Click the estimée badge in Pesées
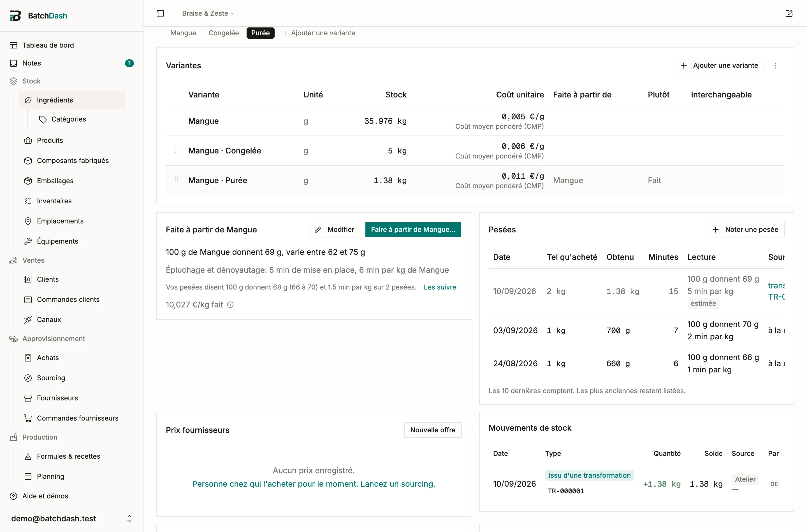The image size is (807, 532). tap(703, 303)
